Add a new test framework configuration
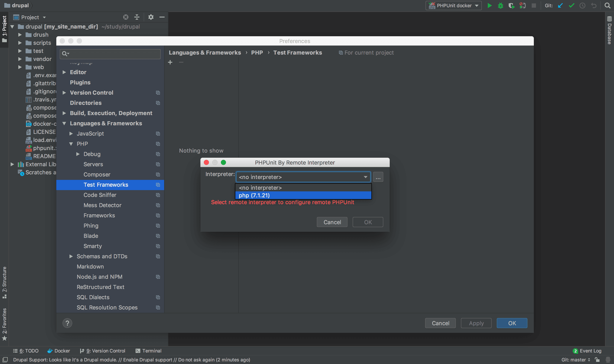The image size is (614, 364). coord(170,62)
